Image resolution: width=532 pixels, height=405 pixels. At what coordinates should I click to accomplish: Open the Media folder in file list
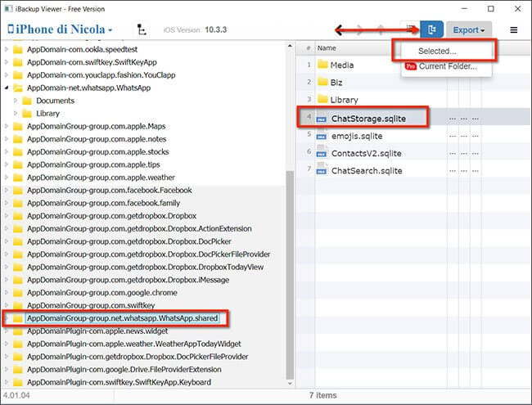(x=342, y=65)
